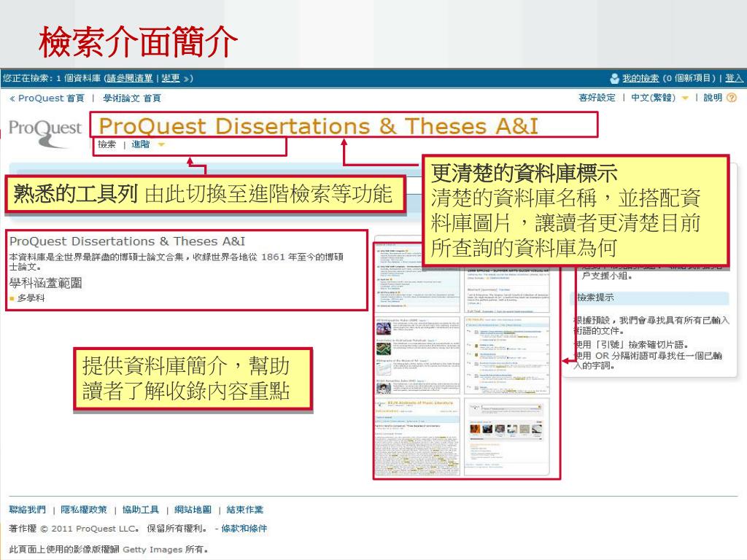Click the 學科涵蓋範圍 heading
Viewport: 747px width, 560px height.
click(46, 283)
